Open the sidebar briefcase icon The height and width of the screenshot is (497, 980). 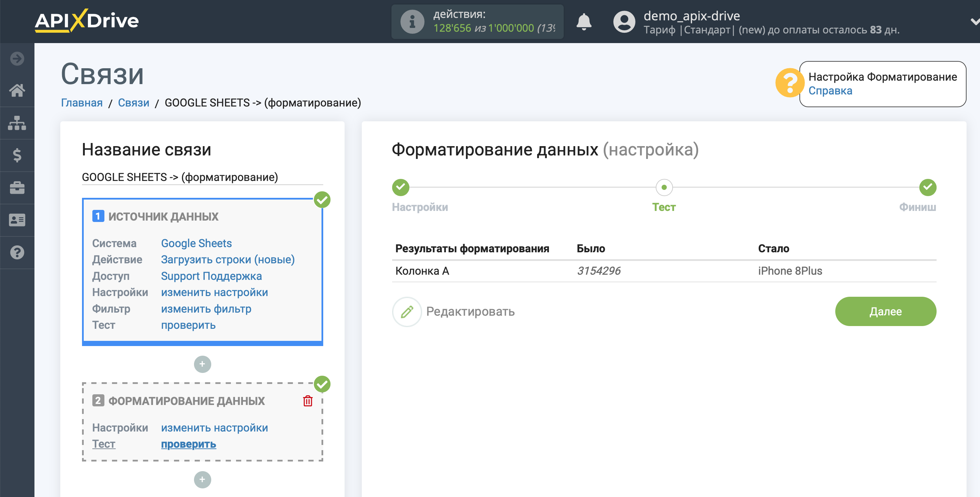point(17,187)
